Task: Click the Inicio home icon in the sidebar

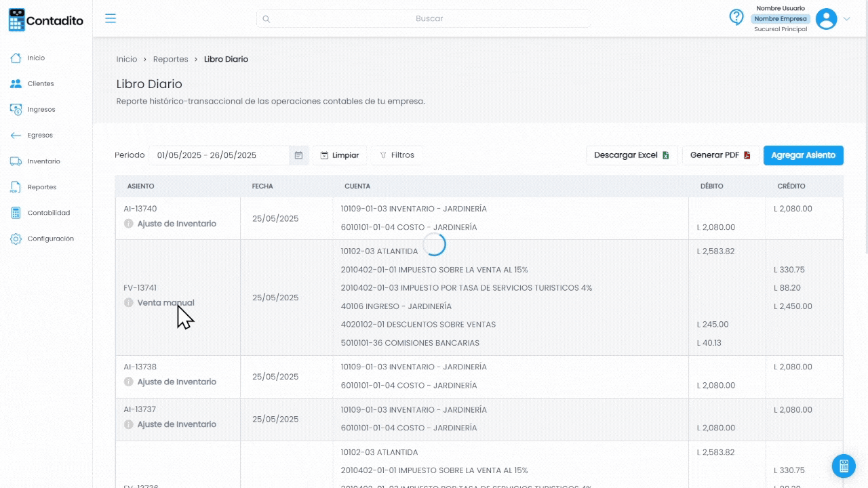Action: pyautogui.click(x=16, y=58)
